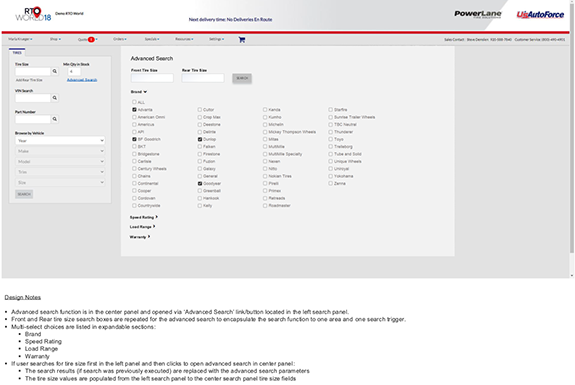Check the Uniroyal checkbox

pyautogui.click(x=330, y=169)
